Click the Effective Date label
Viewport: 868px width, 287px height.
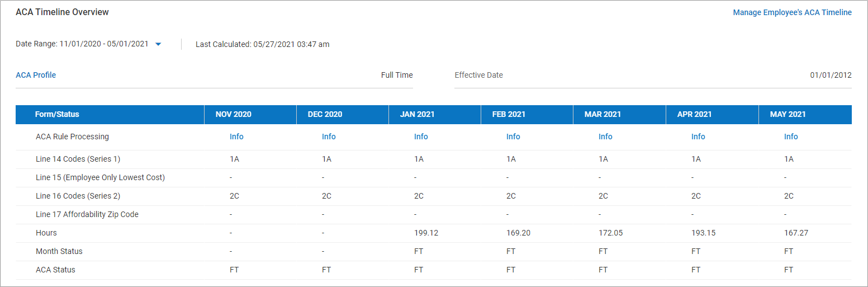tap(478, 75)
